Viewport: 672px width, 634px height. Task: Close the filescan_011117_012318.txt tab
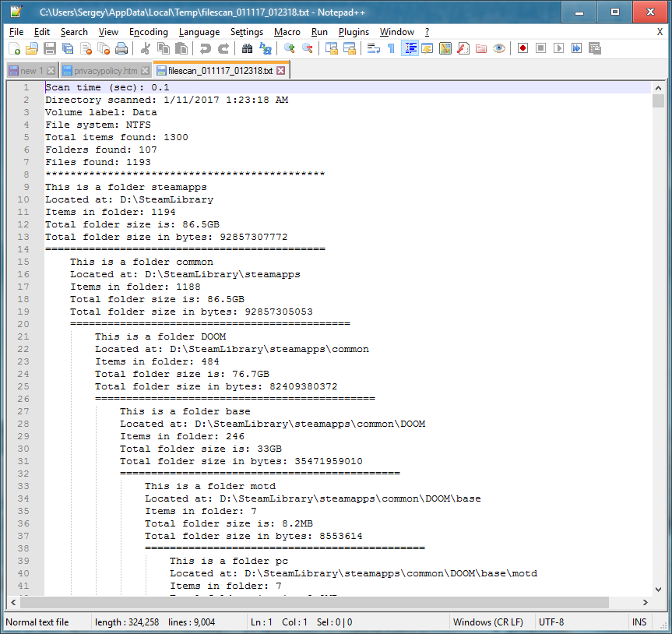[281, 71]
